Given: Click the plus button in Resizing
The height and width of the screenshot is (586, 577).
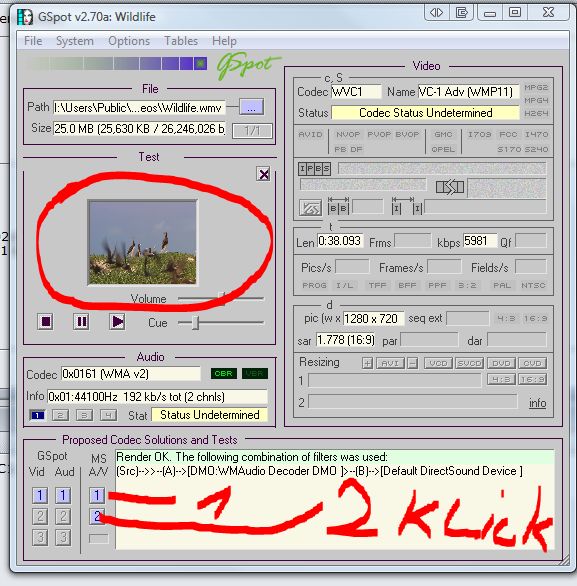Looking at the screenshot, I should tap(367, 363).
